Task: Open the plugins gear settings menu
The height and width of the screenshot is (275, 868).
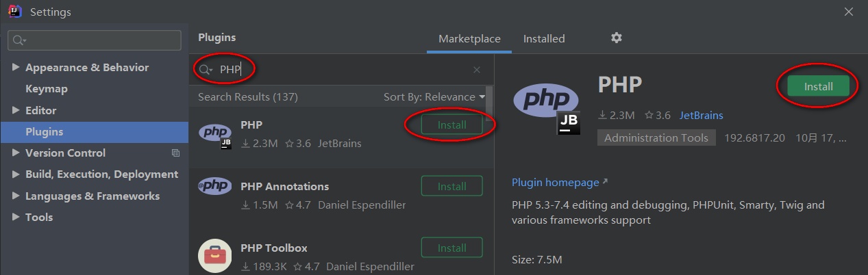Action: pyautogui.click(x=617, y=38)
